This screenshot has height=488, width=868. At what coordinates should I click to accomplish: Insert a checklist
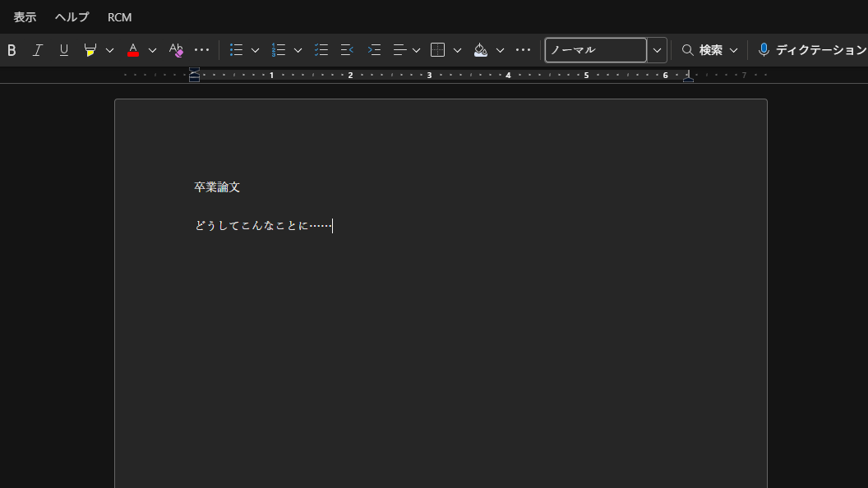click(x=321, y=50)
